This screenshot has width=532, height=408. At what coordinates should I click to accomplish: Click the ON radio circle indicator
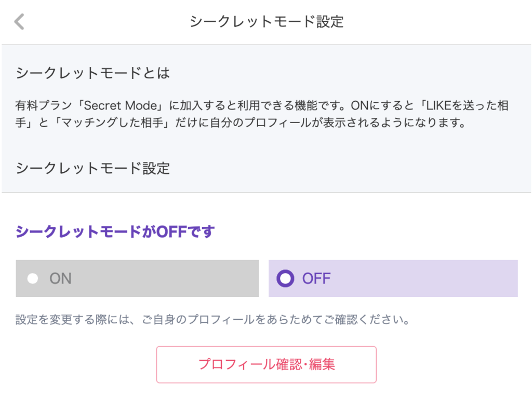34,278
